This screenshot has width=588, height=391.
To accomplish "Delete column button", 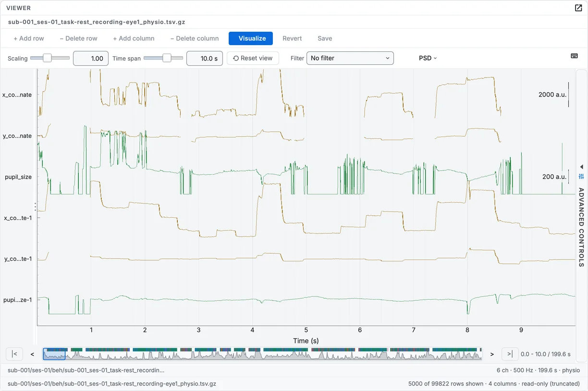I will pyautogui.click(x=195, y=38).
